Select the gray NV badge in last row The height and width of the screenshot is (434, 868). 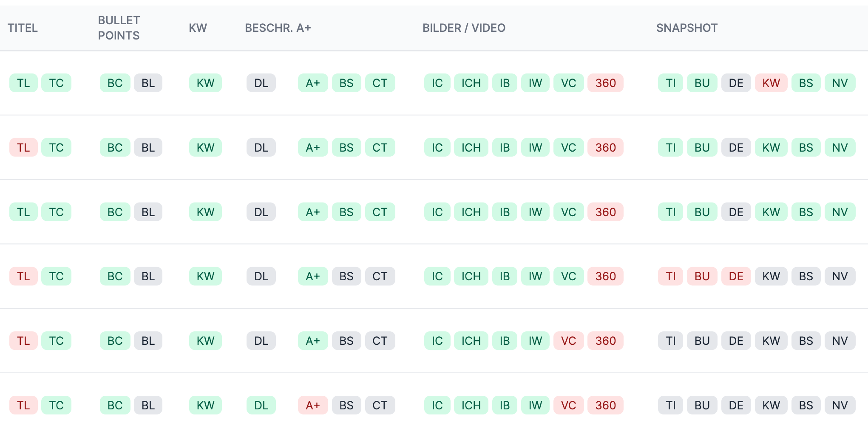click(x=840, y=406)
